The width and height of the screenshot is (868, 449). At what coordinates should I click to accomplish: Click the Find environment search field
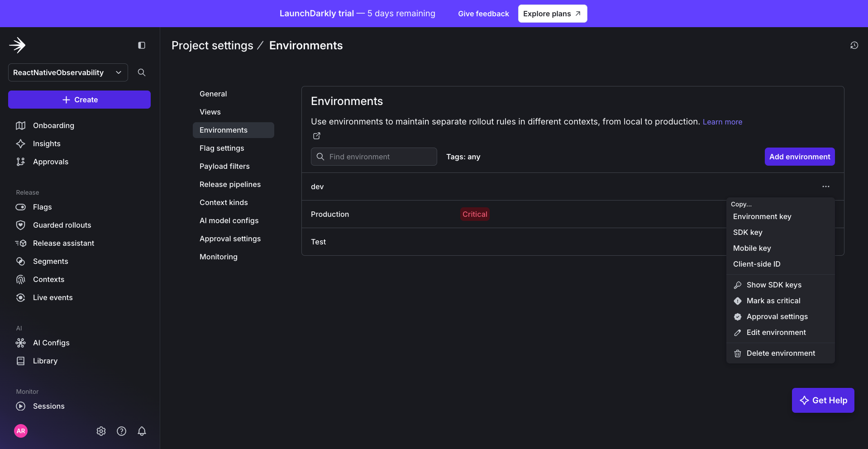point(374,157)
